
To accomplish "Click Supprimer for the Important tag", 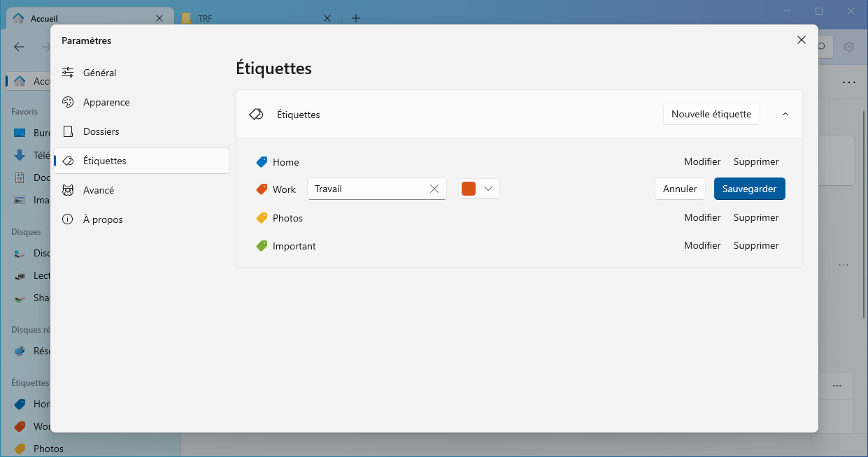I will coord(755,246).
